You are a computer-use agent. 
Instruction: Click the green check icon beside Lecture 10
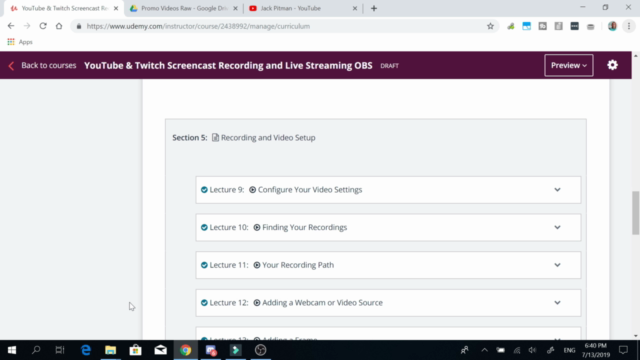[x=204, y=227]
